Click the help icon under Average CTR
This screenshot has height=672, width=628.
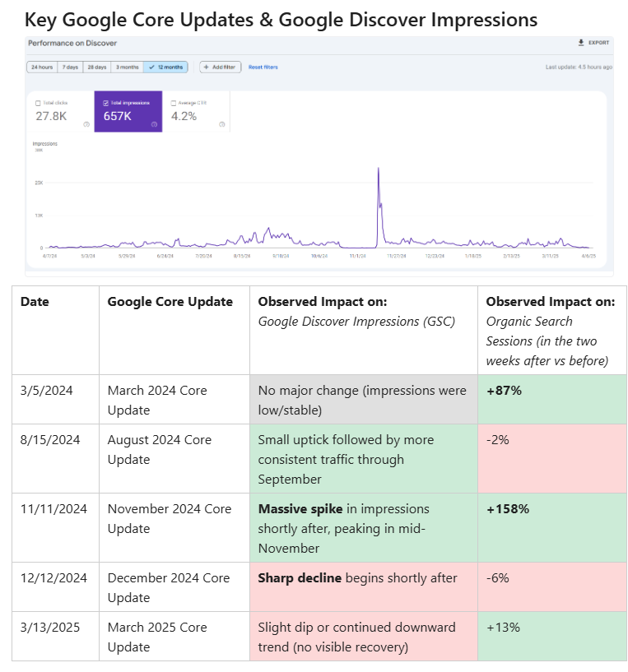coord(222,124)
